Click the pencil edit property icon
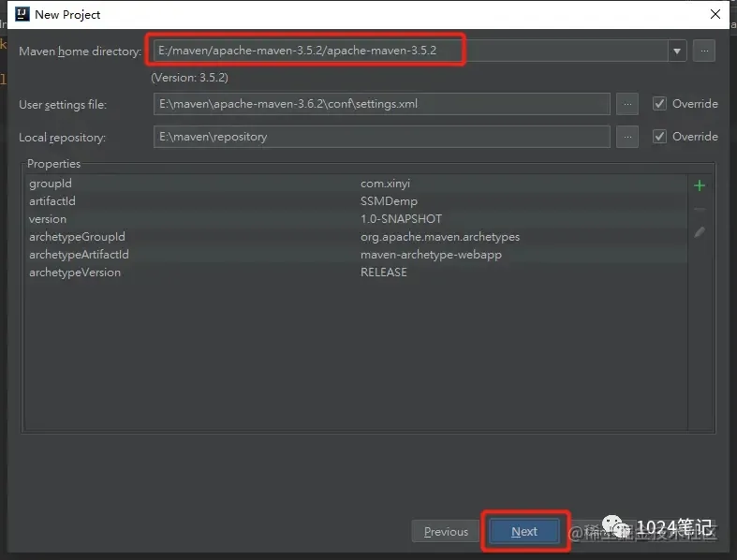The height and width of the screenshot is (560, 737). point(699,232)
